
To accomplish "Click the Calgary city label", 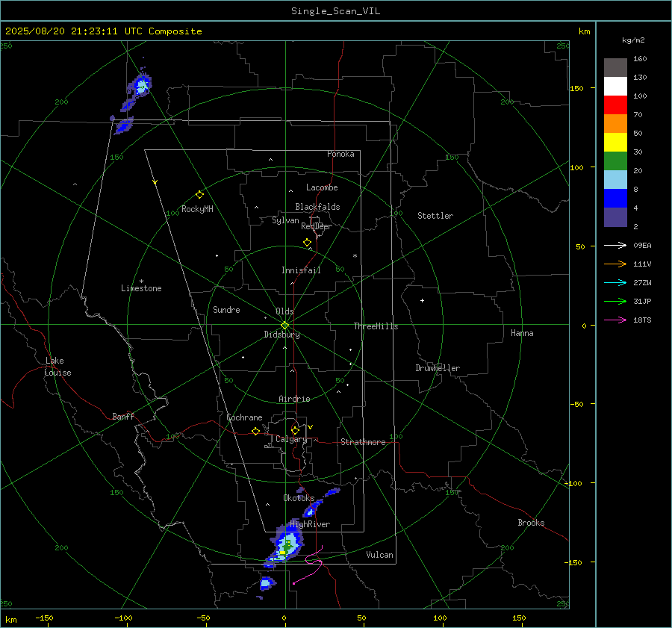I will 291,439.
